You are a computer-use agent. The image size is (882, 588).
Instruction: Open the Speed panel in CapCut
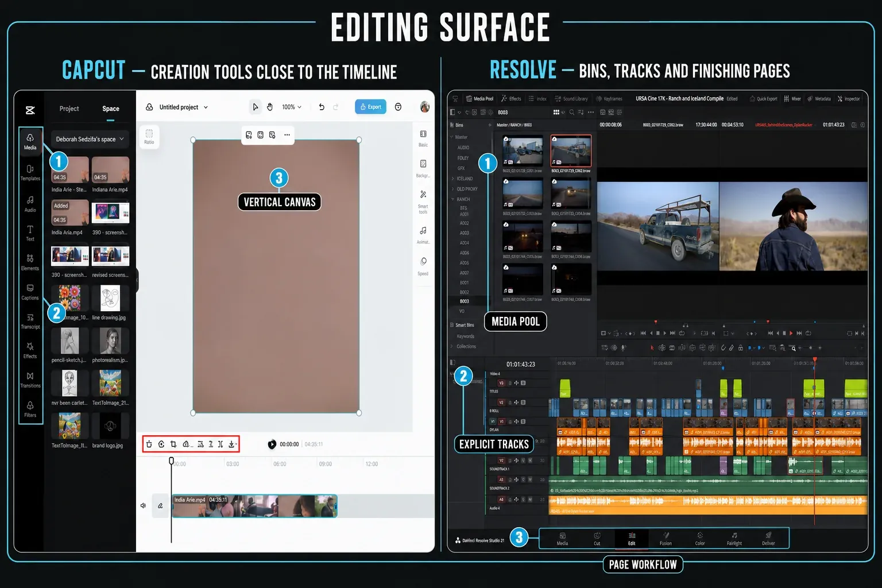tap(423, 266)
